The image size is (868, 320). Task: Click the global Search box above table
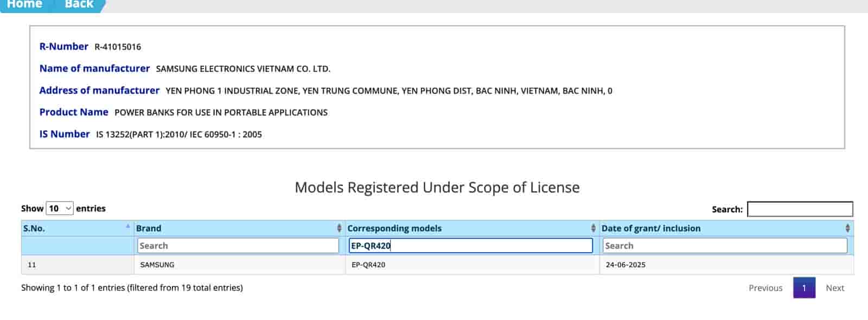800,209
